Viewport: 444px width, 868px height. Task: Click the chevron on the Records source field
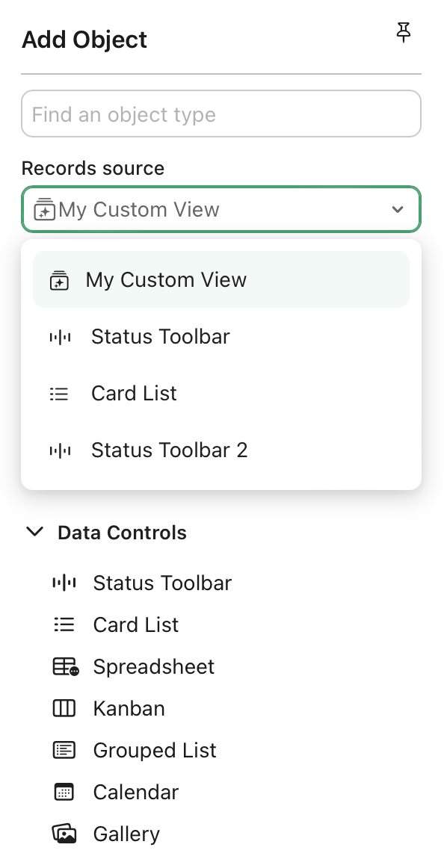coord(398,210)
